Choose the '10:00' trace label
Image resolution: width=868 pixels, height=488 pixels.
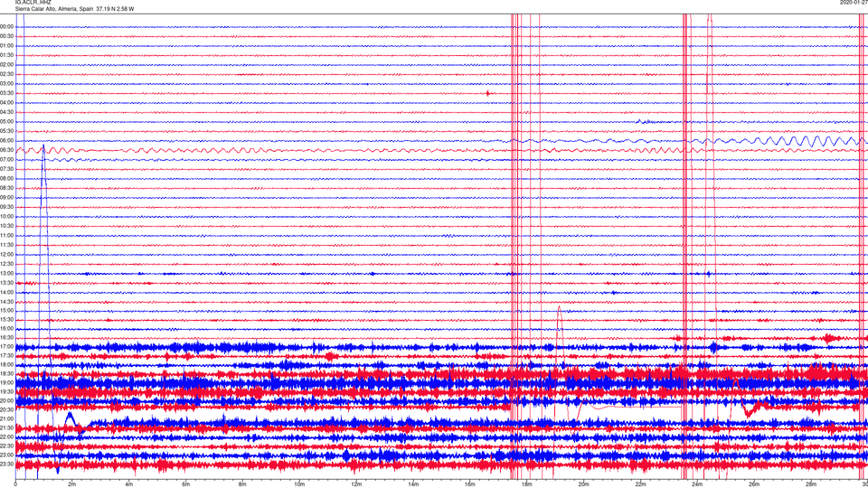click(6, 216)
